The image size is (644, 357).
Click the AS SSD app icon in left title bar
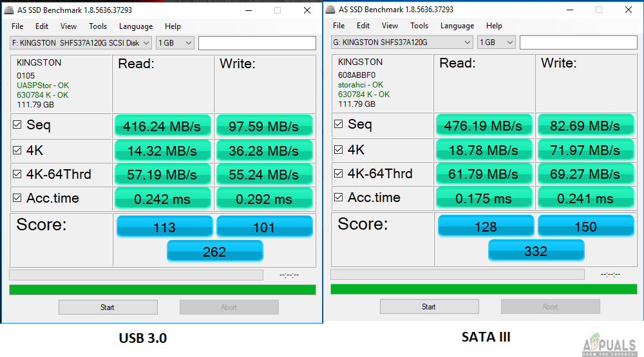[x=9, y=10]
